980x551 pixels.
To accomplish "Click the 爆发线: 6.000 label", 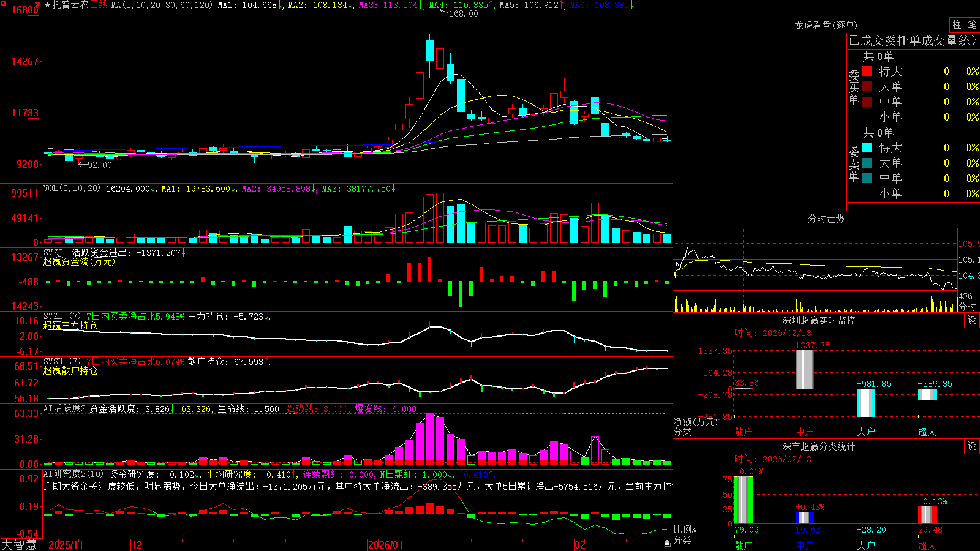I will point(386,409).
